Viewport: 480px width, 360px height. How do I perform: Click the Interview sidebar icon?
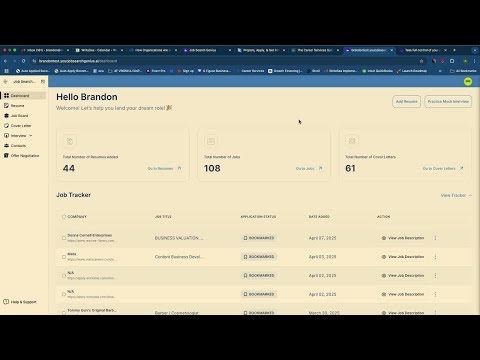(6, 136)
